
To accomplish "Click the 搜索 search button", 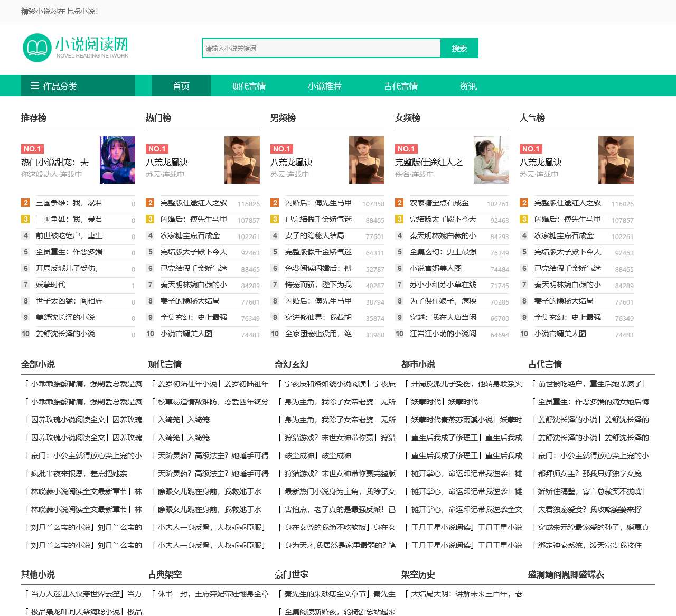I will [459, 48].
